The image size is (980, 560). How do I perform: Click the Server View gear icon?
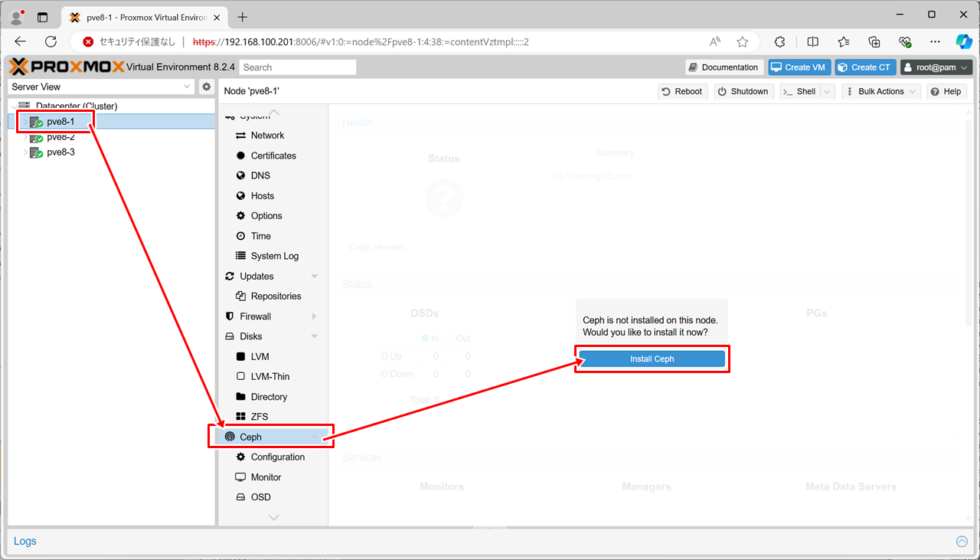point(206,87)
